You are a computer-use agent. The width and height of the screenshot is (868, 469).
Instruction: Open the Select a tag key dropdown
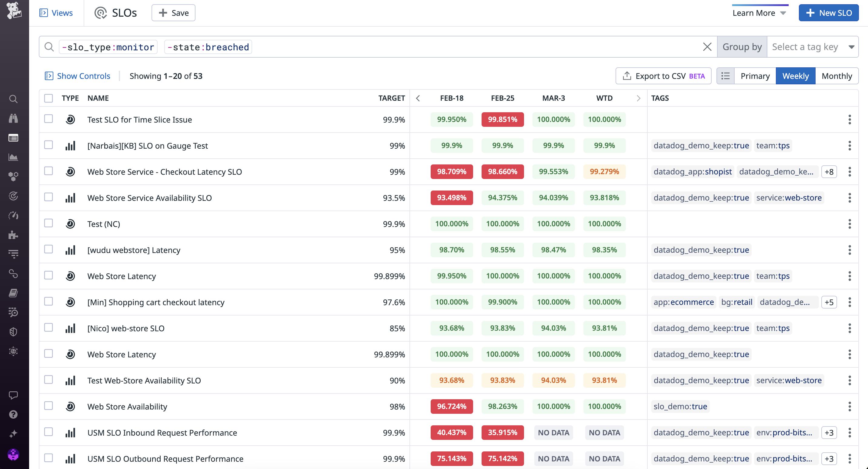813,47
